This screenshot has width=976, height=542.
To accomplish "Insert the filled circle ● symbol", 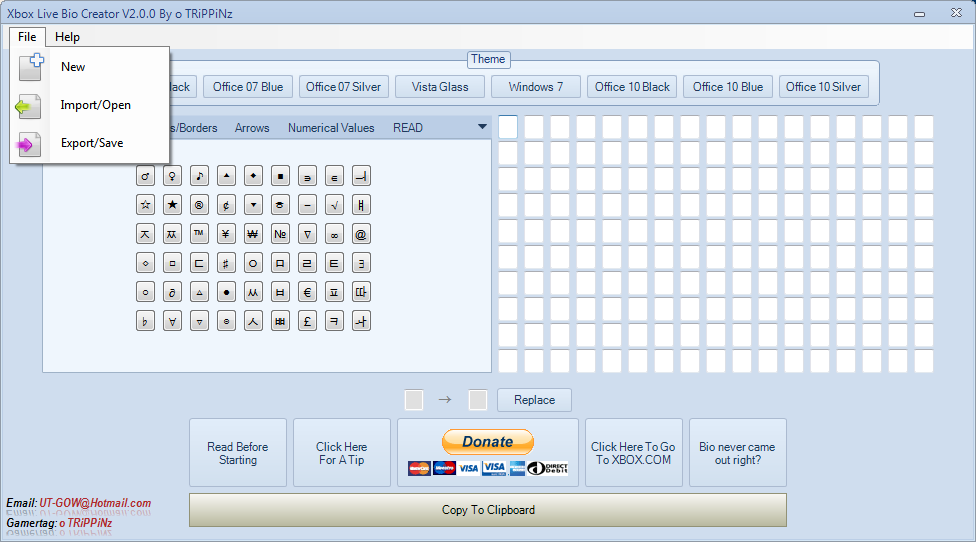I will 227,292.
